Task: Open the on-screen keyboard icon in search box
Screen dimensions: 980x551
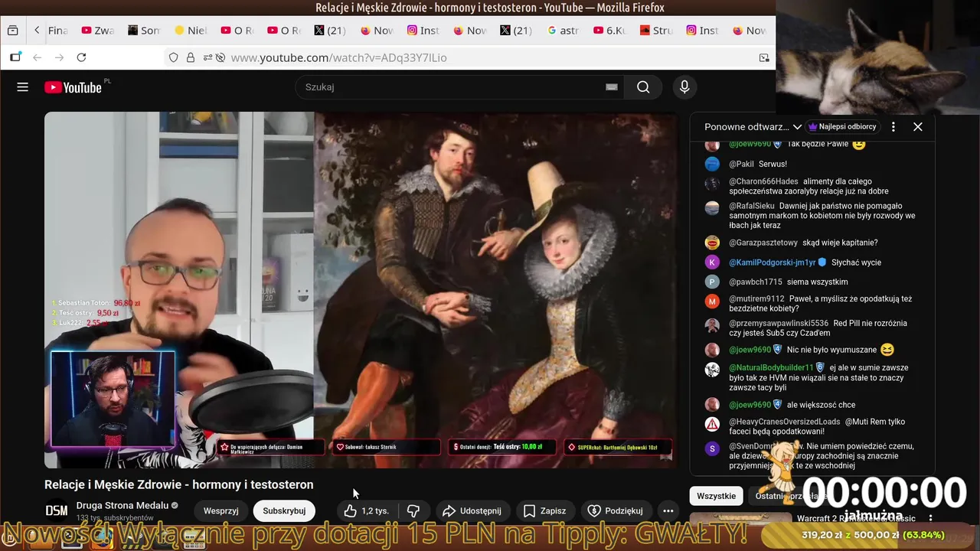Action: (x=612, y=87)
